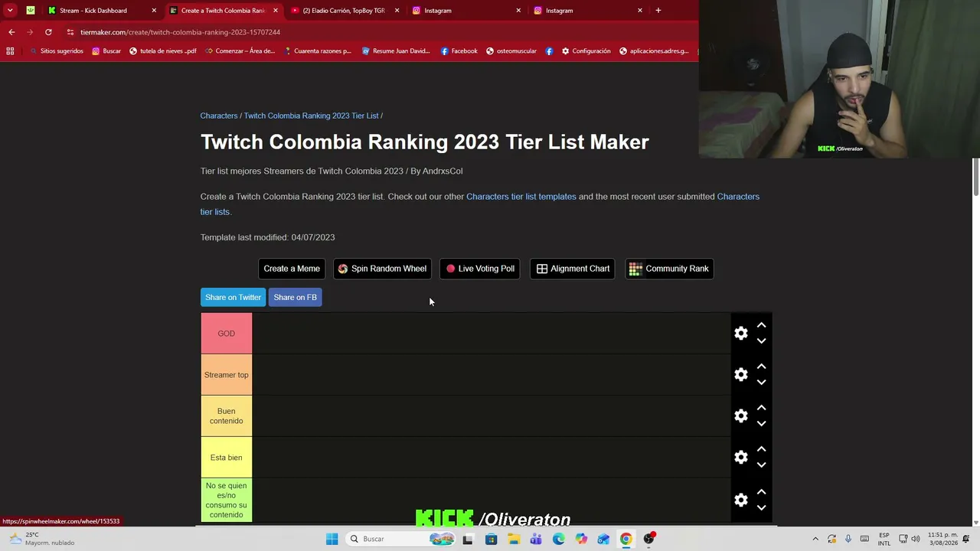Move Esta bien row up
This screenshot has height=551, width=980.
click(x=761, y=449)
